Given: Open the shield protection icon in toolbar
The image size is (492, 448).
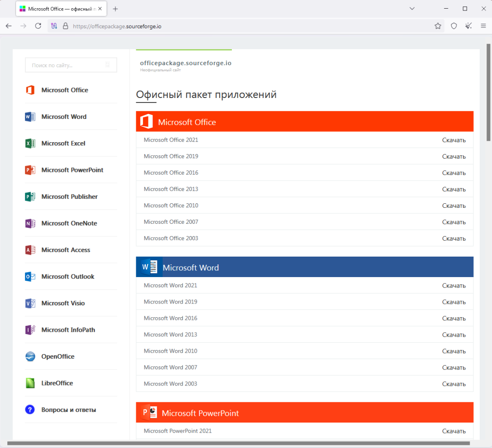Looking at the screenshot, I should (454, 26).
